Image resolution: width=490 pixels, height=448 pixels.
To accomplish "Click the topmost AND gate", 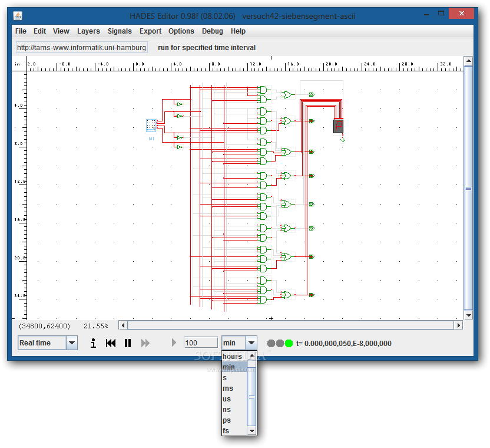I will tap(263, 90).
